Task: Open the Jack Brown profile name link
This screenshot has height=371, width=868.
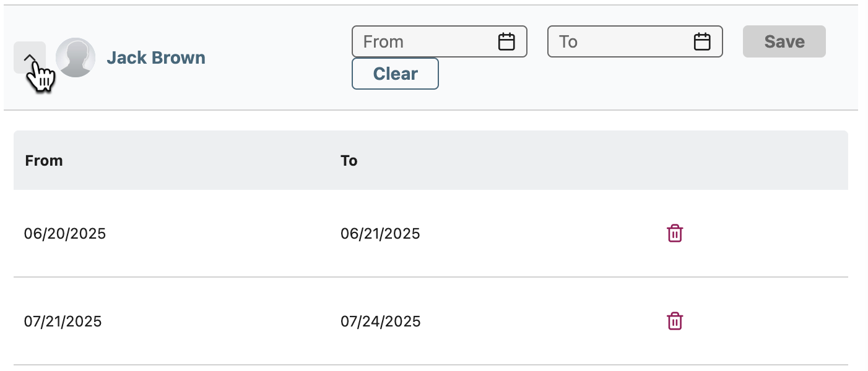Action: click(x=156, y=58)
